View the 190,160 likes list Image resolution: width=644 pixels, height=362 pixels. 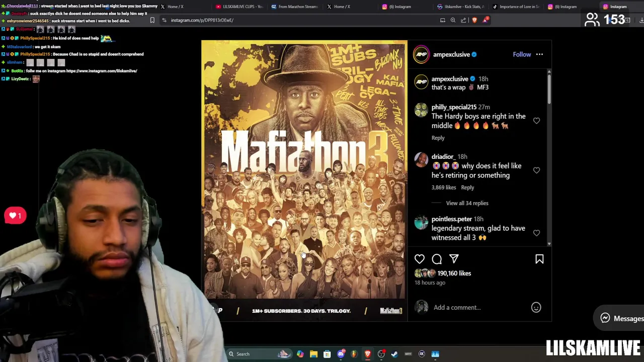pos(454,273)
